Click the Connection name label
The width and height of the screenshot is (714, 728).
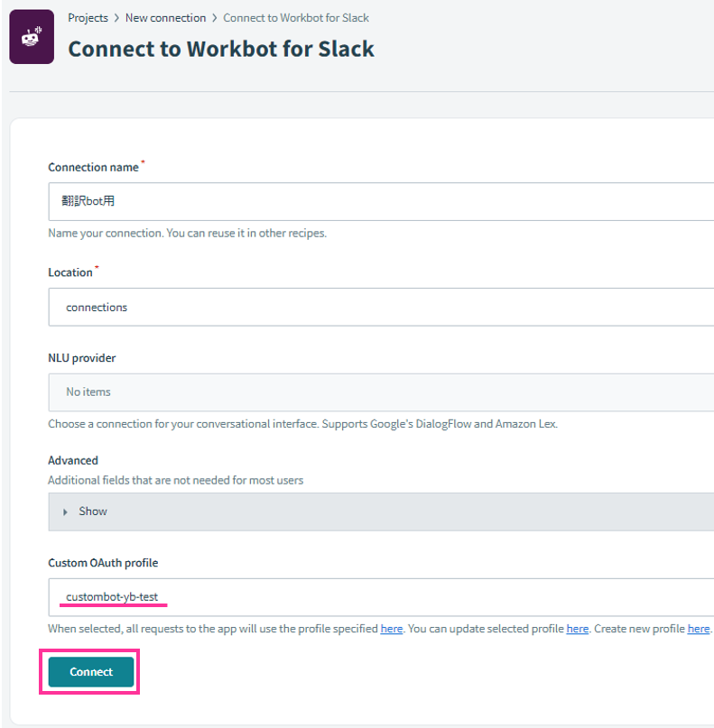(x=93, y=167)
